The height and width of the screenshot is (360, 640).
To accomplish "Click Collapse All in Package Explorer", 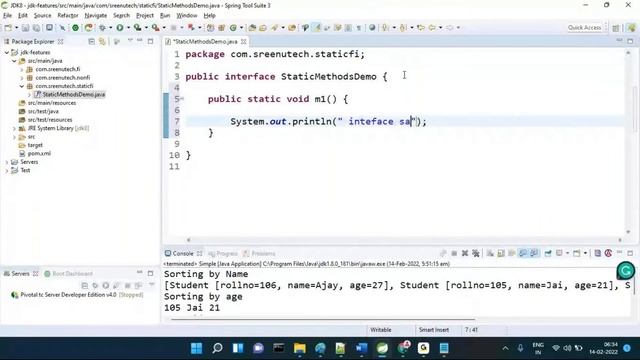I will pyautogui.click(x=91, y=42).
